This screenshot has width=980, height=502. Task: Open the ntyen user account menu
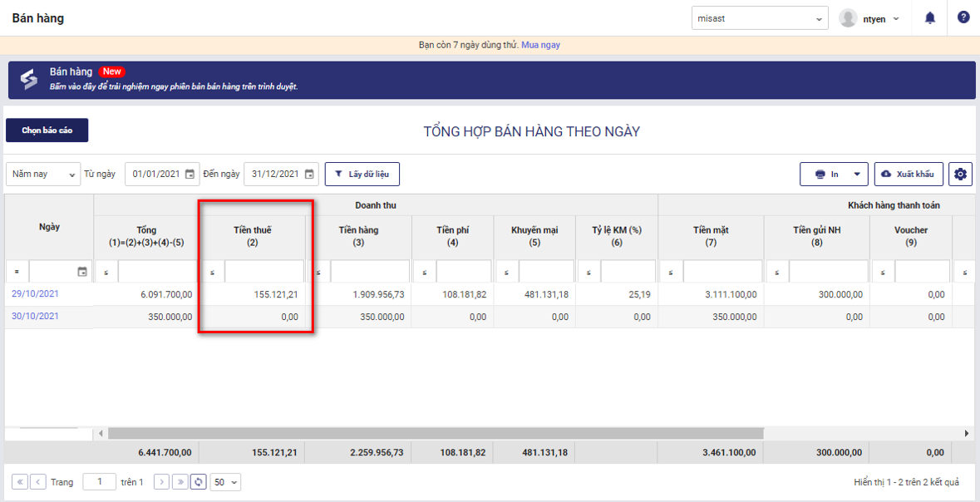870,18
